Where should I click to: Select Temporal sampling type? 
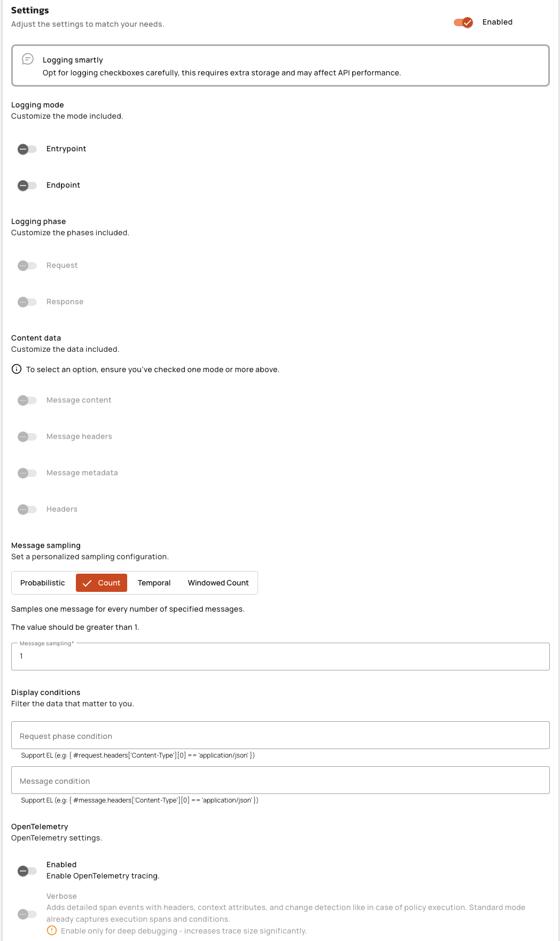coord(154,583)
